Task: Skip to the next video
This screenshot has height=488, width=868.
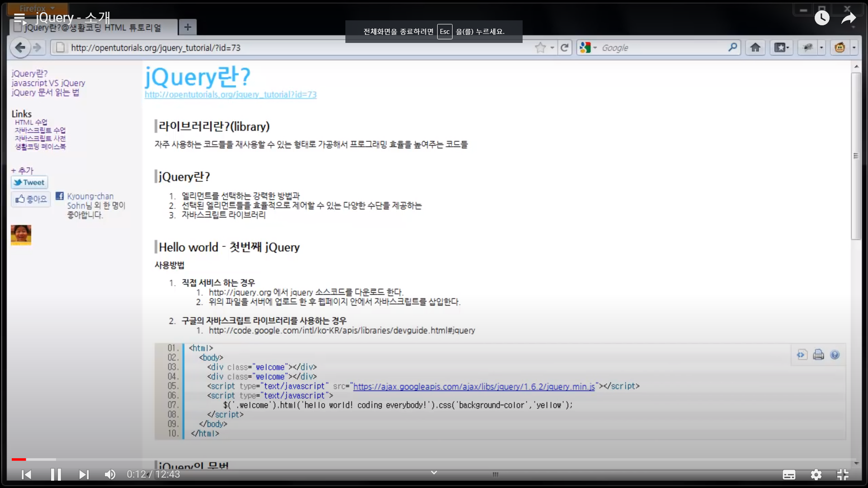Action: click(84, 474)
